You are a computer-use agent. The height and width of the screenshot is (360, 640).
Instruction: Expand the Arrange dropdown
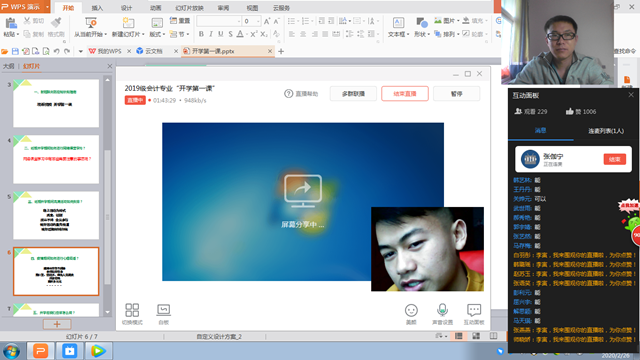click(458, 34)
